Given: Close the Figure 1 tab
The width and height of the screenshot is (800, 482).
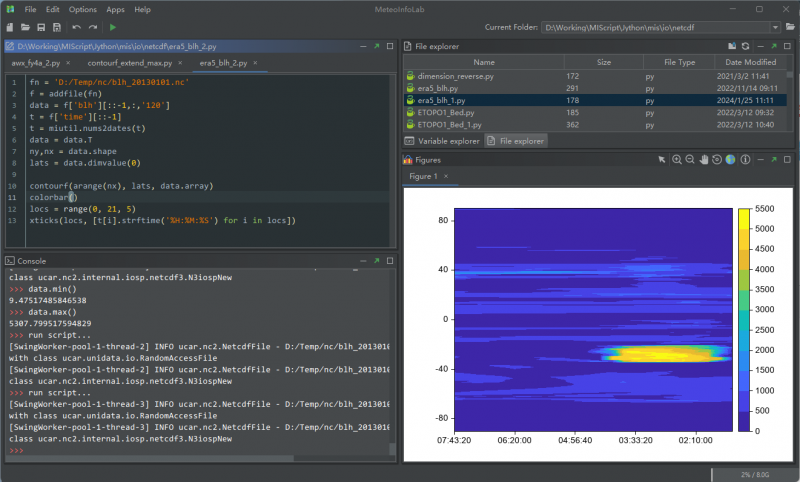Looking at the screenshot, I should coord(446,177).
